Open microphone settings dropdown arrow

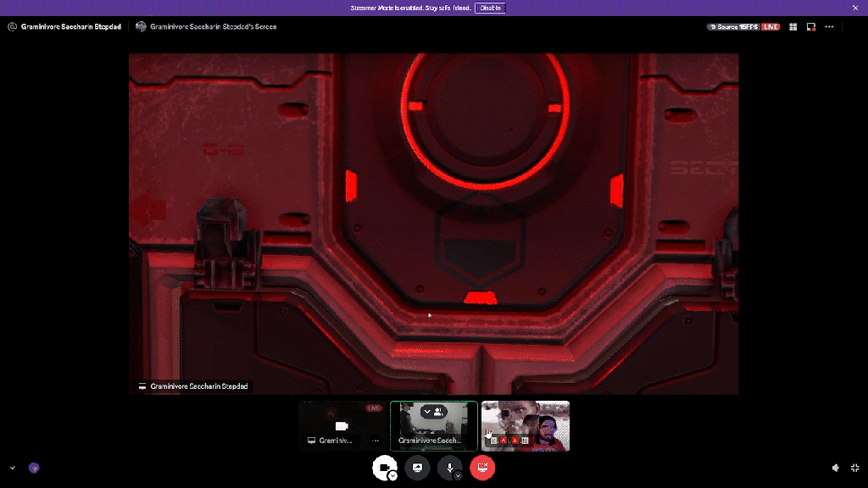(x=459, y=475)
